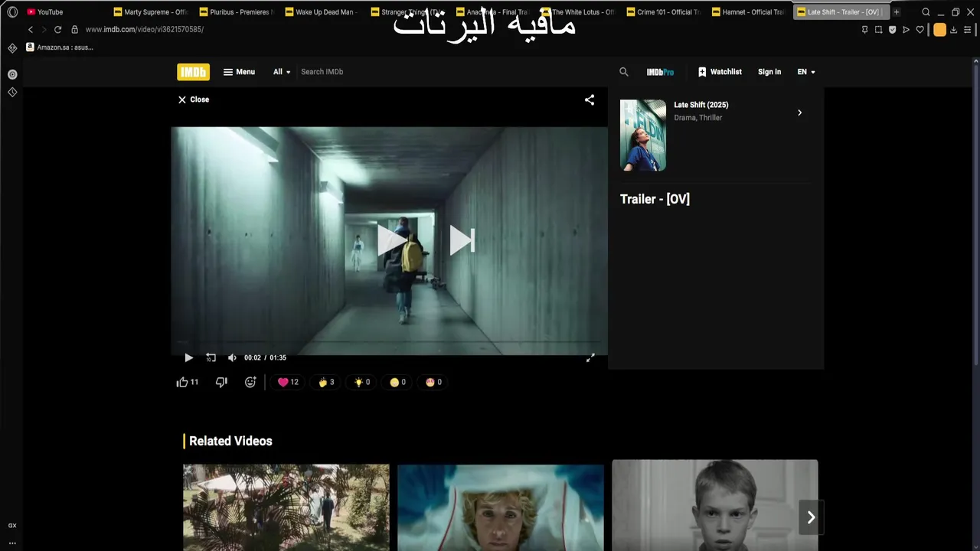Image resolution: width=980 pixels, height=551 pixels.
Task: React with the light bulb
Action: pyautogui.click(x=362, y=382)
